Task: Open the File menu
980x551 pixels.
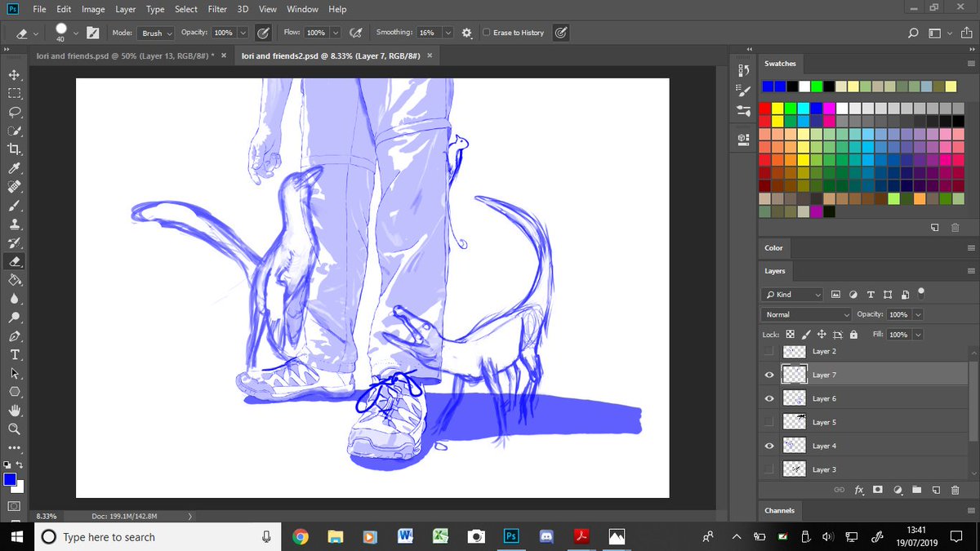Action: (x=40, y=9)
